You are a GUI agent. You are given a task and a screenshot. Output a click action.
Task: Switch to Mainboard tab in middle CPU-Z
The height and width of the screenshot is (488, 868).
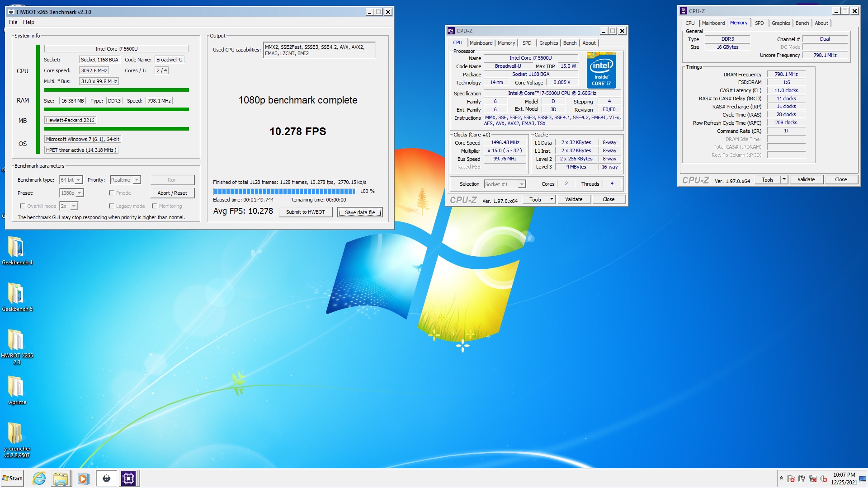481,43
